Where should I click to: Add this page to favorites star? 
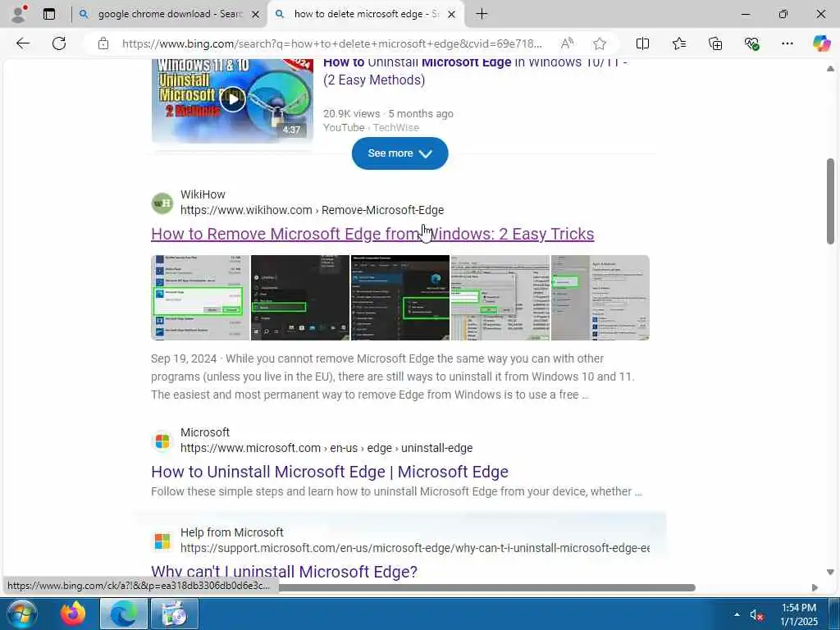click(600, 43)
